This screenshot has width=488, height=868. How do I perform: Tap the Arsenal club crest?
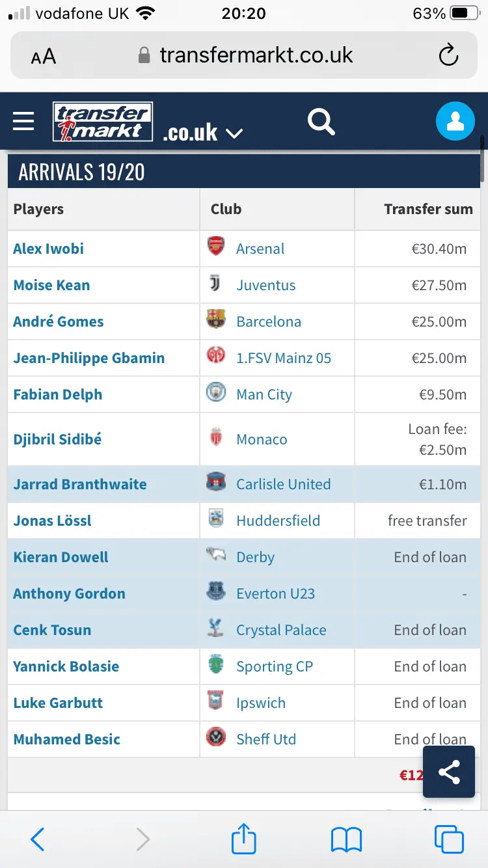click(215, 247)
